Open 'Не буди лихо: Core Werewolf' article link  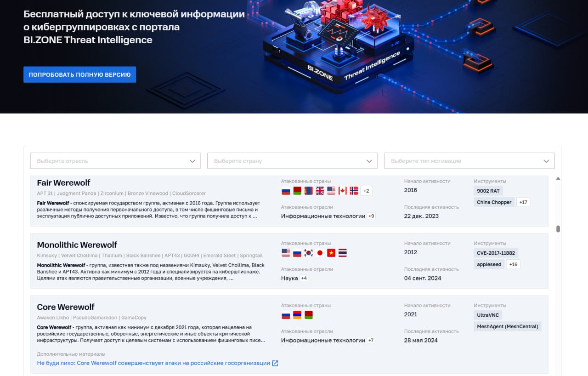point(153,363)
